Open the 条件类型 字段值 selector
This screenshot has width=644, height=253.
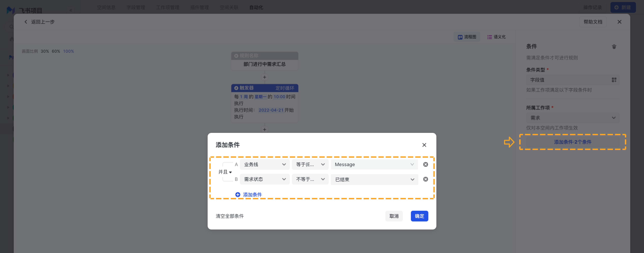[x=573, y=80]
